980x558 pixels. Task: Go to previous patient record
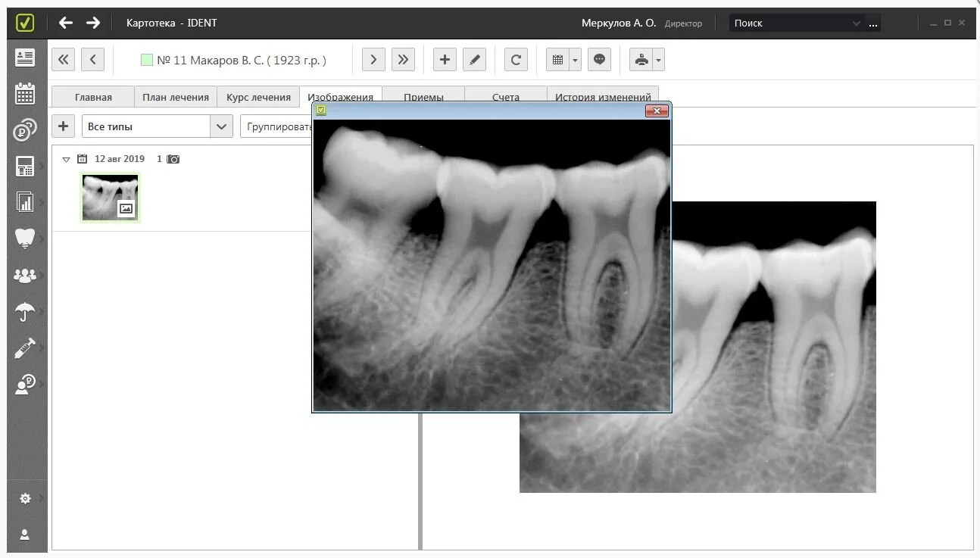(92, 60)
